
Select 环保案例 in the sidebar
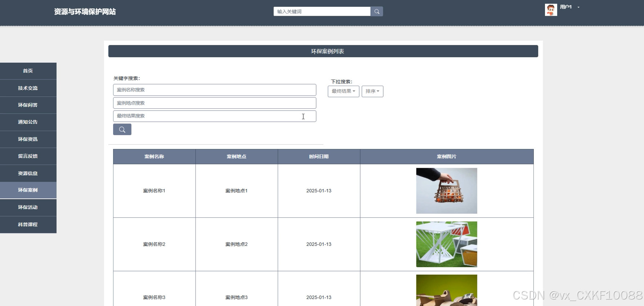[x=28, y=190]
